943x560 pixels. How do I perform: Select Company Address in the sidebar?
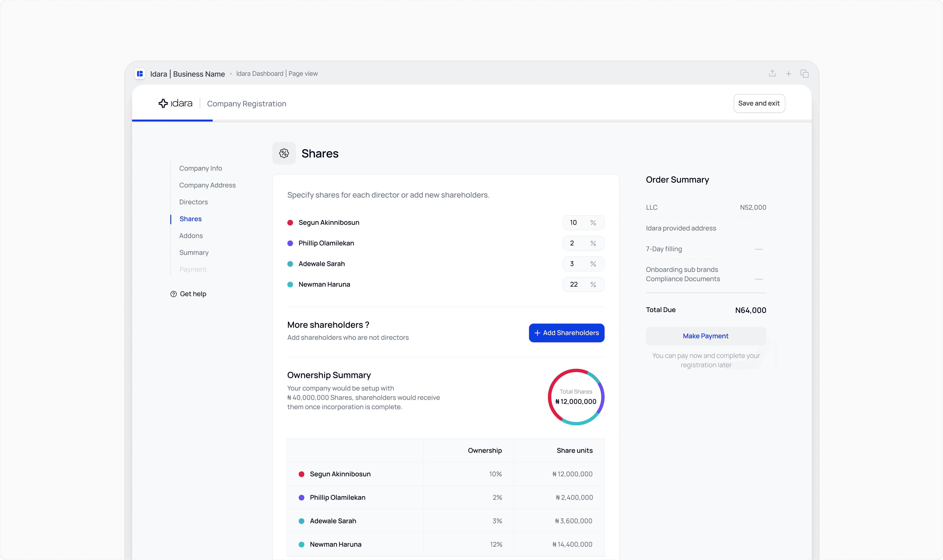[x=207, y=185]
